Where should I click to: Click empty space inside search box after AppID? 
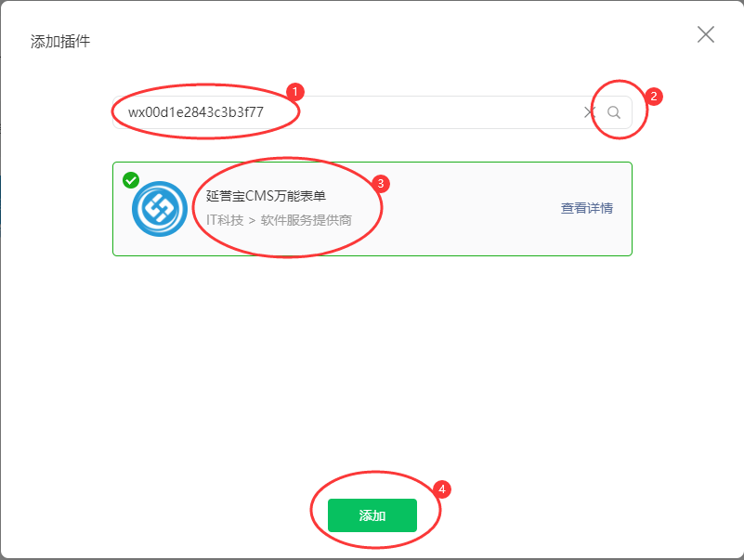[x=427, y=112]
